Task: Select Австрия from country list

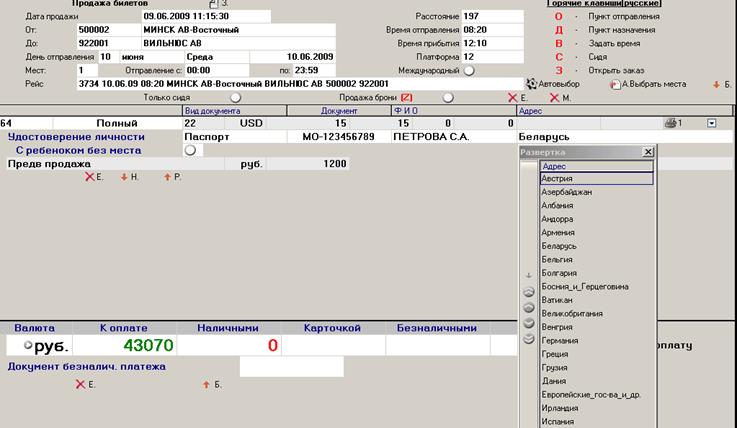Action: pyautogui.click(x=597, y=179)
